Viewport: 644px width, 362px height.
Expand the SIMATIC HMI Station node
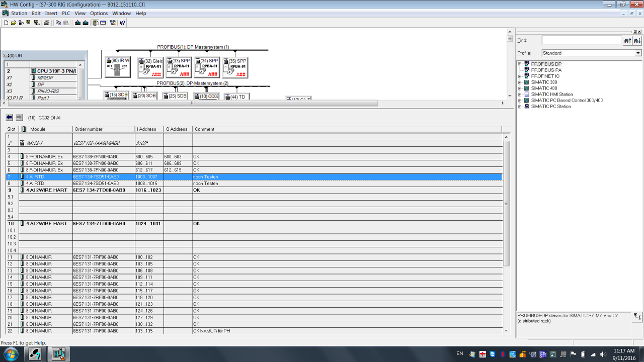(x=520, y=95)
